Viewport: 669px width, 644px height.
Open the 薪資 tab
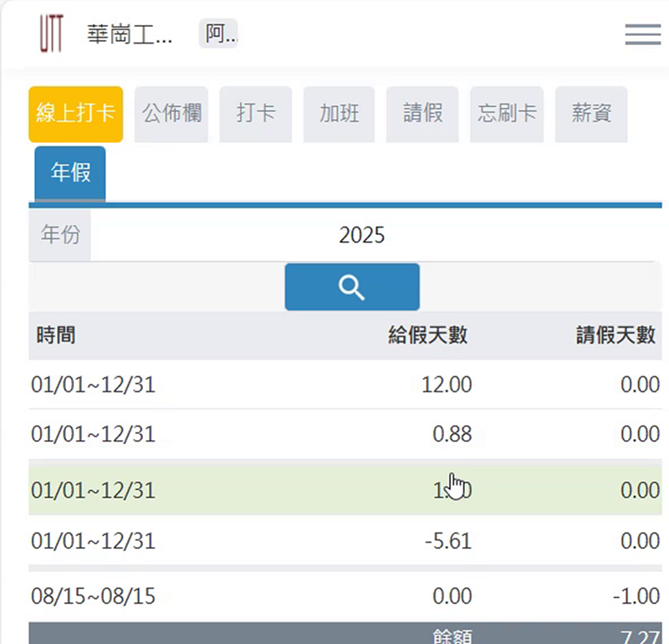click(591, 114)
